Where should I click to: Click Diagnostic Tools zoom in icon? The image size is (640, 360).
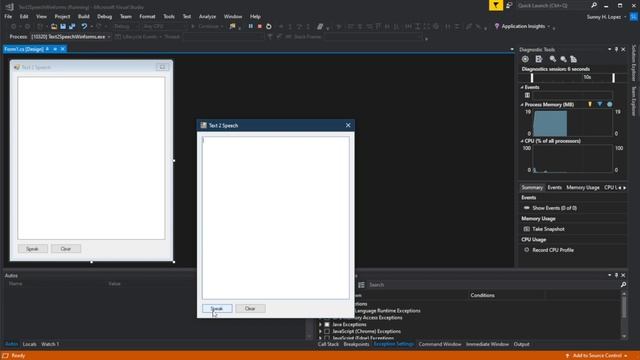553,59
